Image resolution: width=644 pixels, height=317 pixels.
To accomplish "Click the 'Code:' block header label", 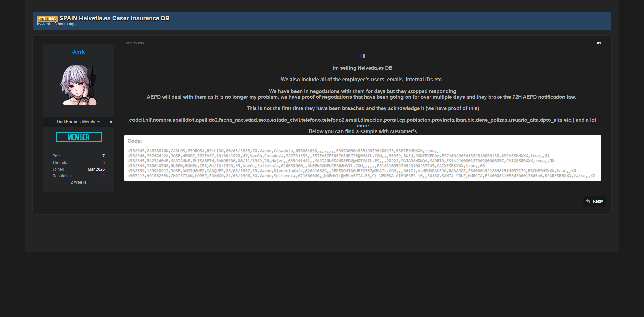I will pyautogui.click(x=135, y=141).
